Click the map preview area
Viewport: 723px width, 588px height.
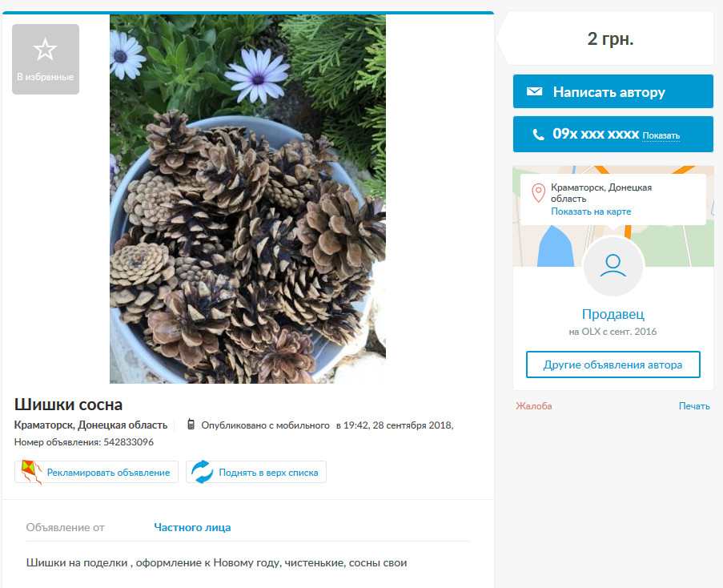pos(613,215)
